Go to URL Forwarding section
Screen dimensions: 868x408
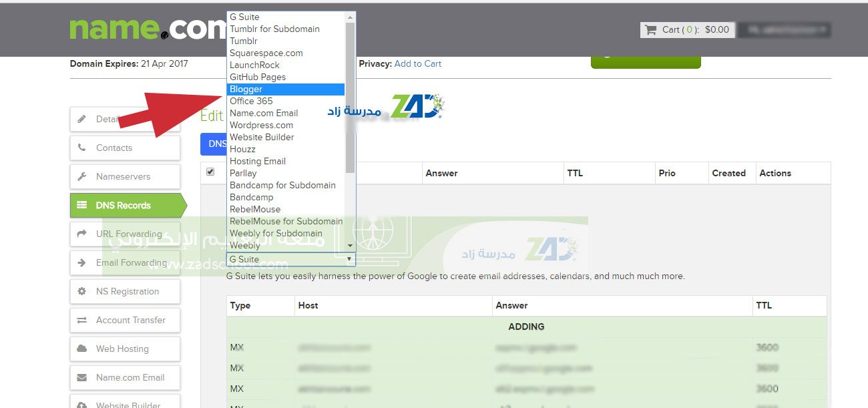(x=125, y=234)
